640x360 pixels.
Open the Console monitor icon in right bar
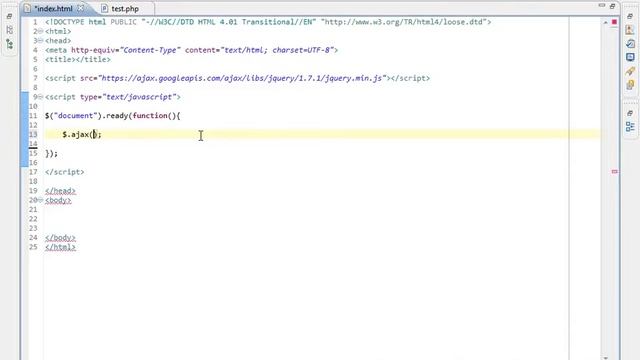(630, 57)
